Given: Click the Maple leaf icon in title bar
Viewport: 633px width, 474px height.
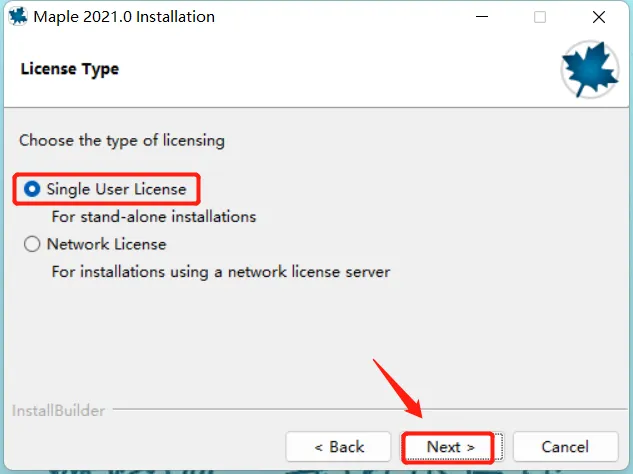Looking at the screenshot, I should coord(17,17).
